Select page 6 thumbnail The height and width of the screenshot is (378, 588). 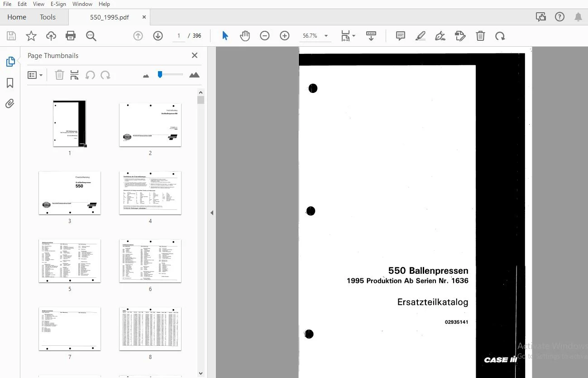point(150,261)
